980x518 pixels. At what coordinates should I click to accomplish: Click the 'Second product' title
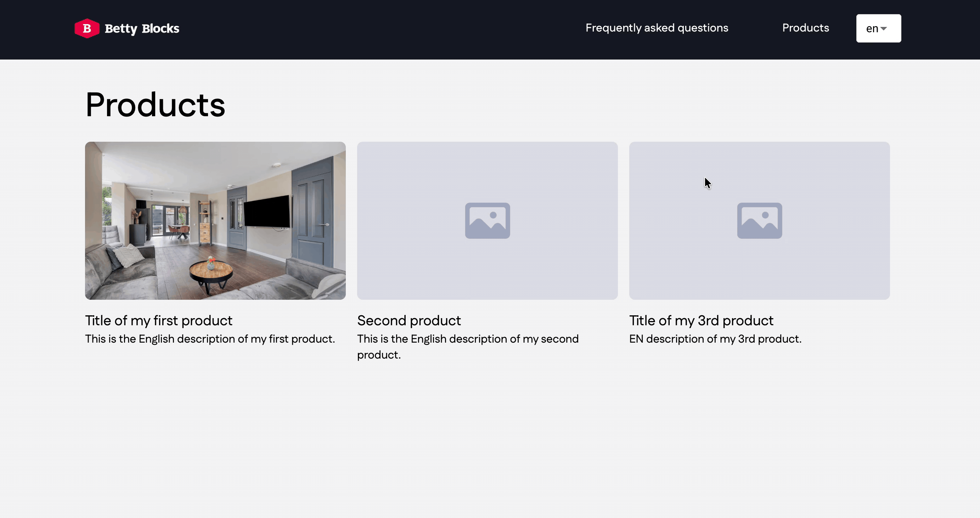pyautogui.click(x=409, y=321)
